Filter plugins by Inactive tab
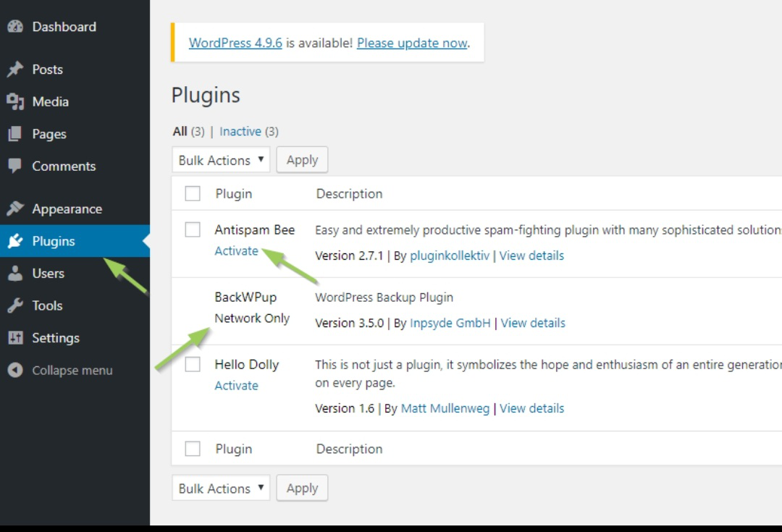 [x=240, y=132]
